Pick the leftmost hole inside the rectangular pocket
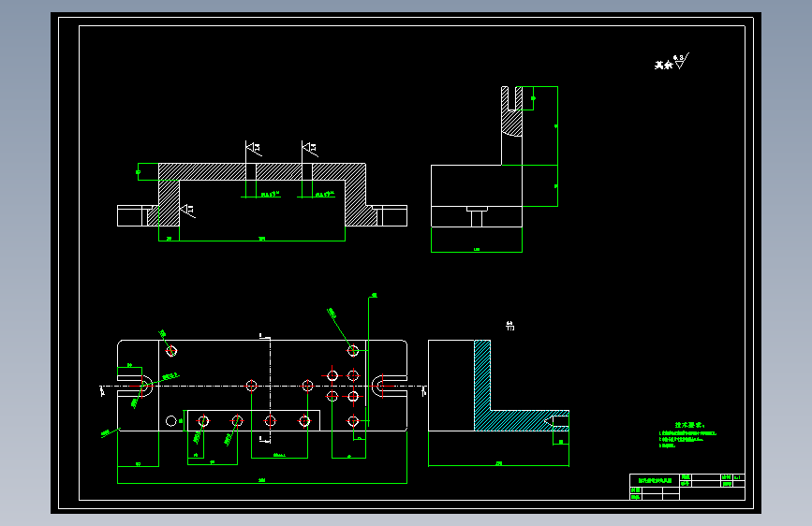 203,421
